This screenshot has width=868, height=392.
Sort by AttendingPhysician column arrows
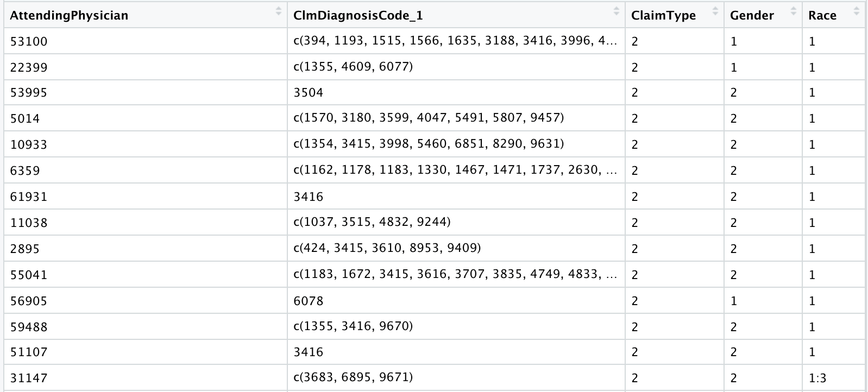(279, 11)
